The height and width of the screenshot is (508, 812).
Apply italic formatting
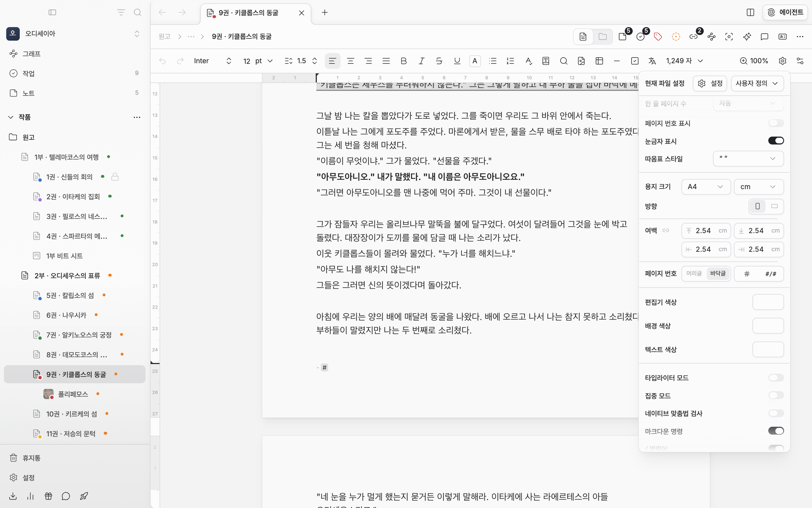422,61
